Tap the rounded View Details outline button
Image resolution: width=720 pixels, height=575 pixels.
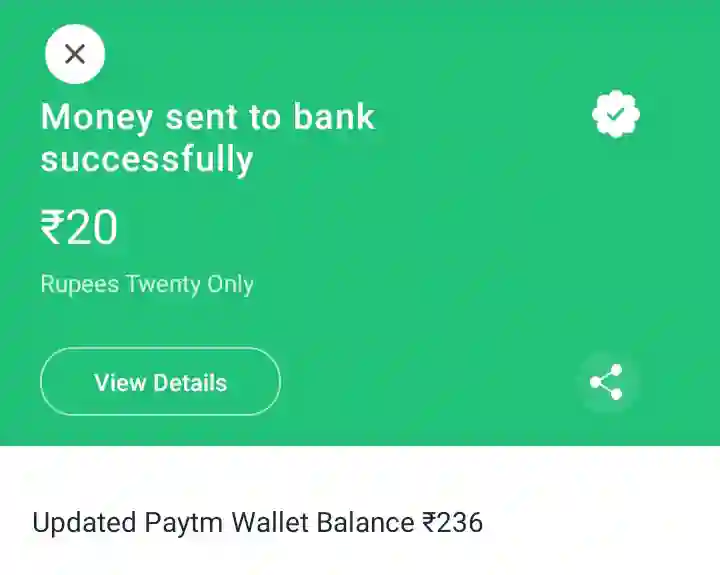pyautogui.click(x=160, y=382)
